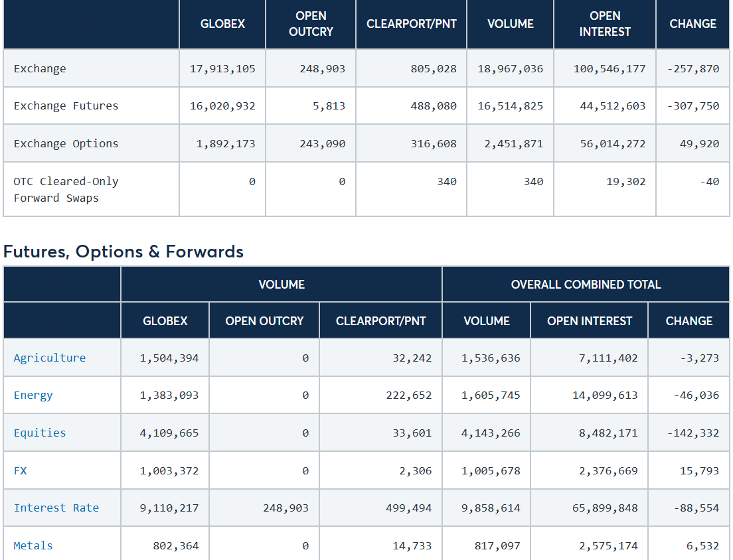The height and width of the screenshot is (560, 733).
Task: Click Interest Rate open outcry 248,903
Action: pyautogui.click(x=285, y=508)
